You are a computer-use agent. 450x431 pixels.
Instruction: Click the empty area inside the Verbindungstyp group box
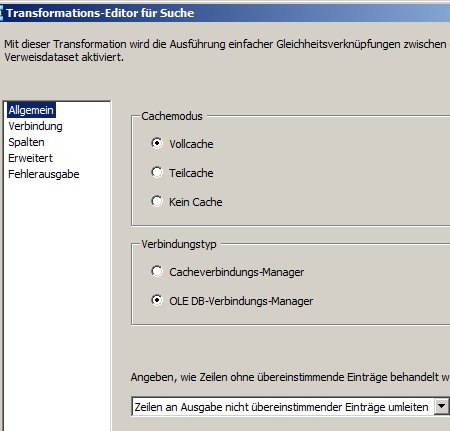pos(377,287)
